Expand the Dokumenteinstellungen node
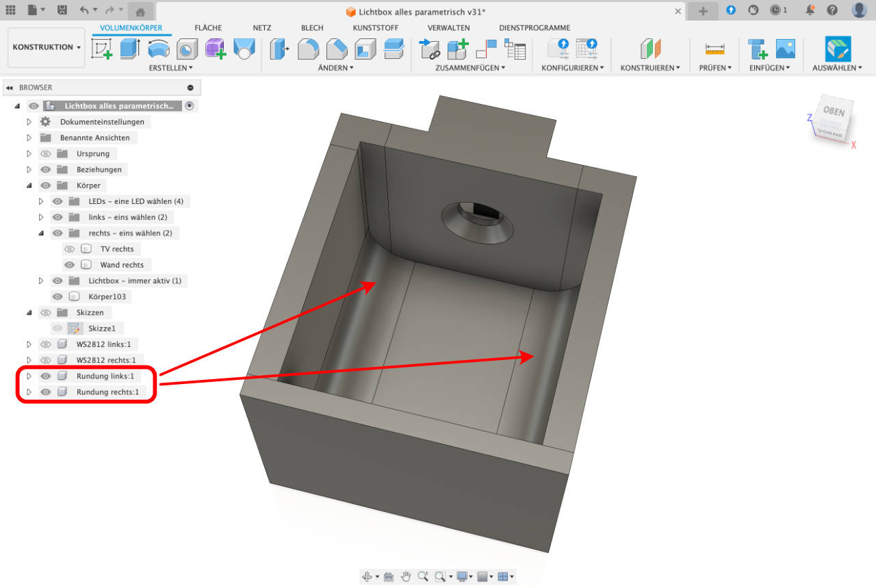This screenshot has height=588, width=876. pos(29,122)
